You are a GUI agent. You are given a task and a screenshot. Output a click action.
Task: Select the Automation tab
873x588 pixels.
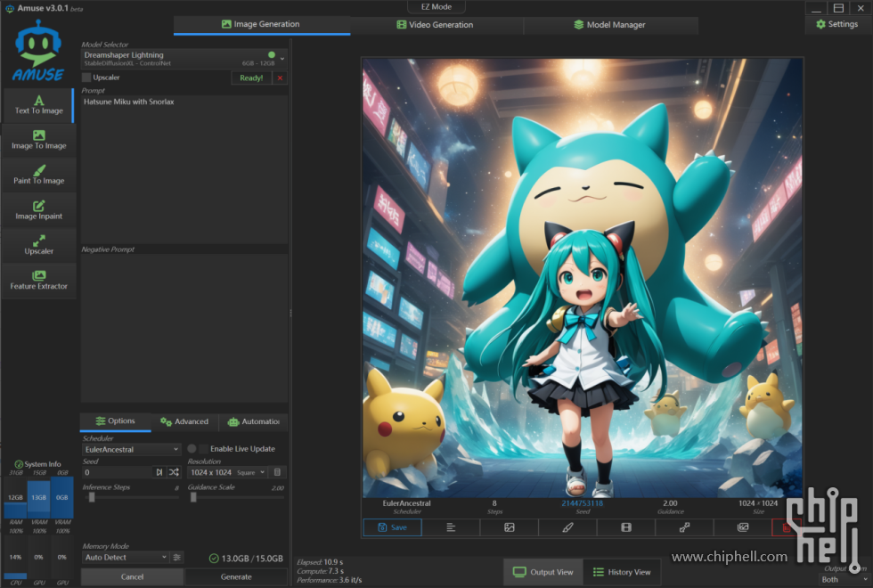pos(253,421)
